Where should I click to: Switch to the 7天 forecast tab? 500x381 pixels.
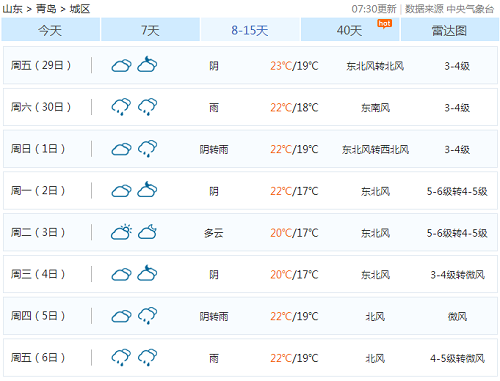[150, 30]
